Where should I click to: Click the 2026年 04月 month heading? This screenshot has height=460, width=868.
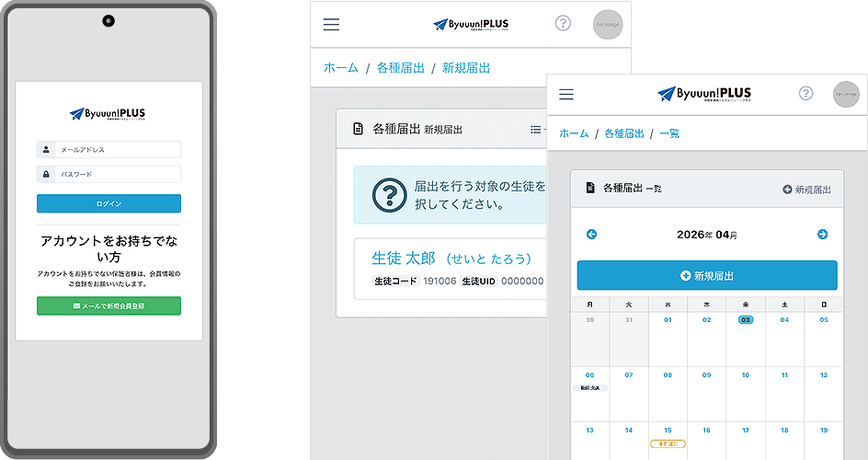pyautogui.click(x=707, y=235)
